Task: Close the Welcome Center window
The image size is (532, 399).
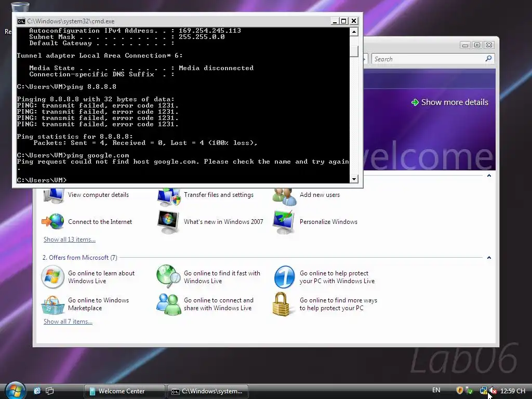Action: click(x=489, y=45)
